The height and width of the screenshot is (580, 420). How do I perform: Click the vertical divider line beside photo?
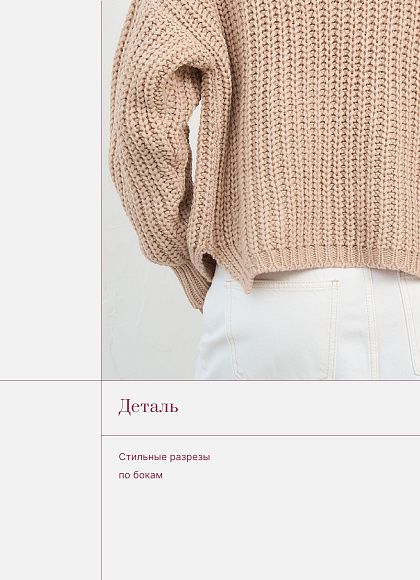tap(102, 189)
